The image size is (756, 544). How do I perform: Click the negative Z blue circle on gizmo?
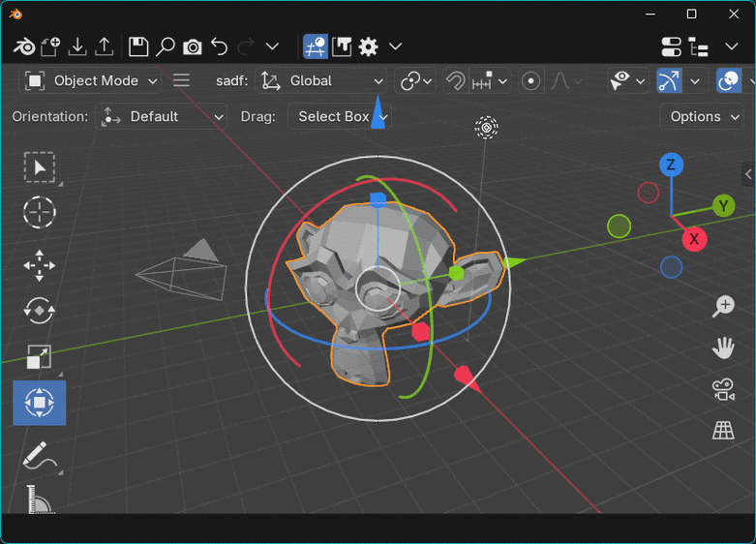[671, 267]
